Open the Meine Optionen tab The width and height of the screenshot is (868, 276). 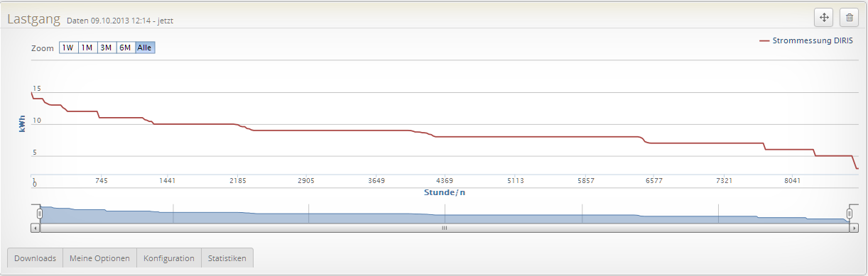[100, 258]
